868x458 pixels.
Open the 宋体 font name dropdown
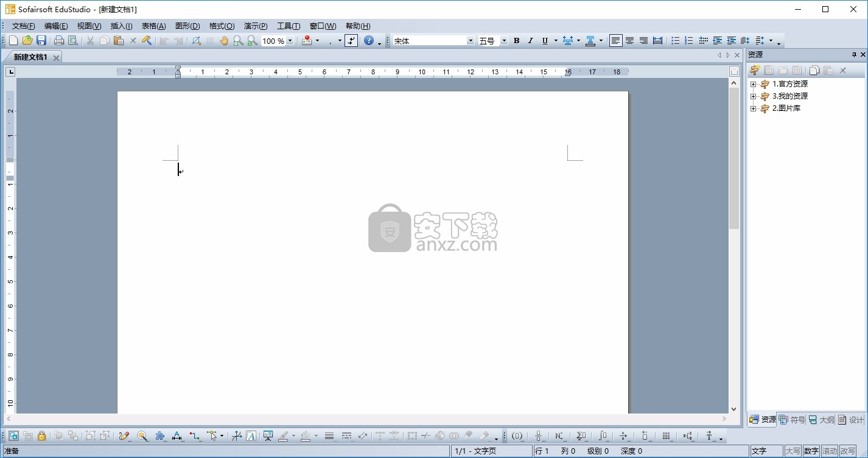click(471, 41)
